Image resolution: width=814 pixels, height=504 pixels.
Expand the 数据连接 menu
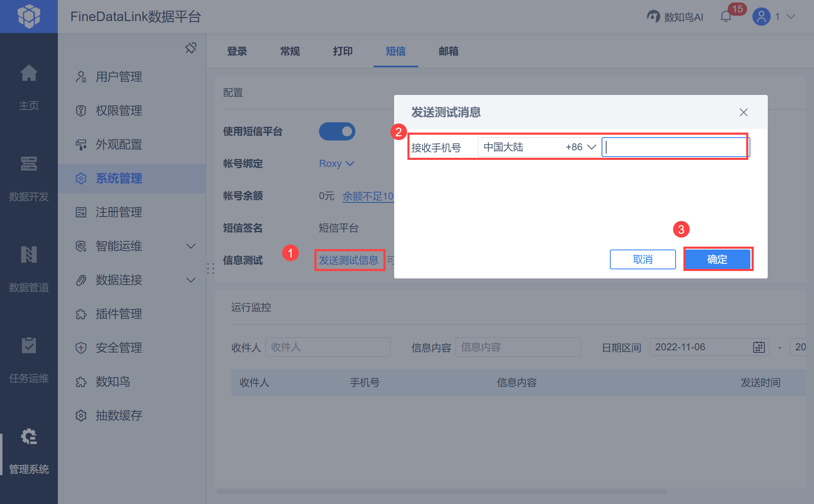pyautogui.click(x=190, y=280)
